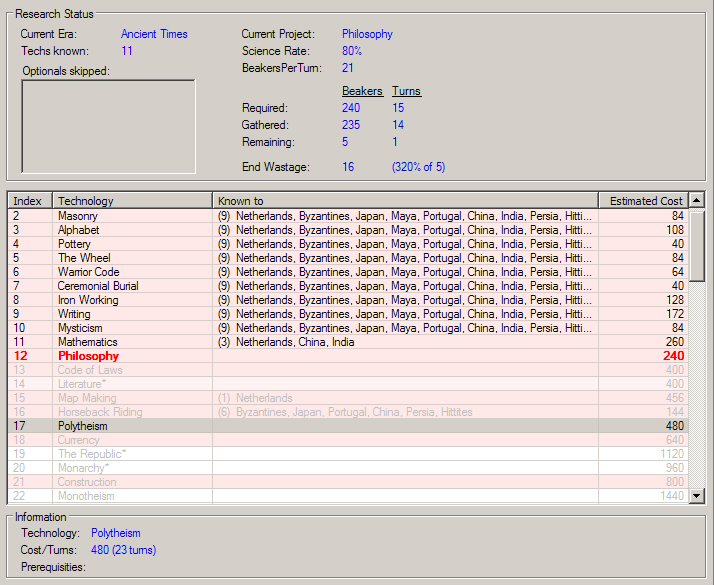Select the Ceremonial Burial row
714x585 pixels.
(348, 286)
